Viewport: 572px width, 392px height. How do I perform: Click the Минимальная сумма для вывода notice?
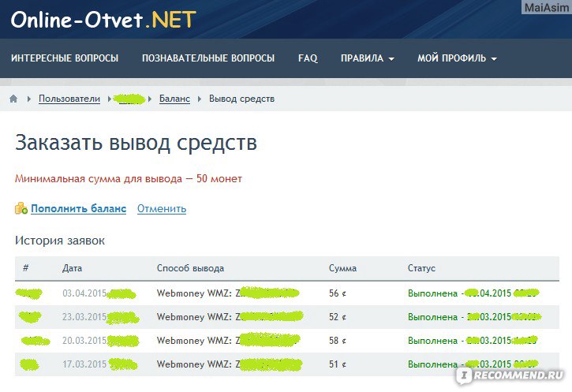(x=129, y=179)
